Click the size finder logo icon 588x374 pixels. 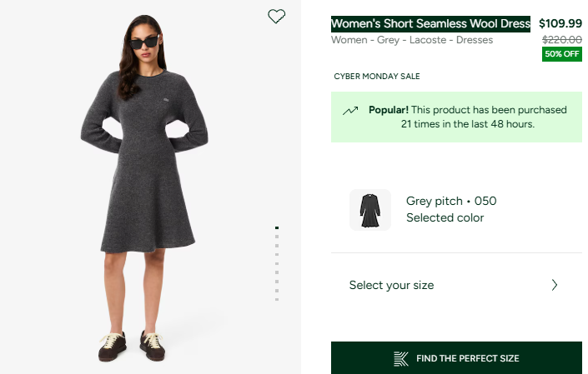(x=401, y=358)
